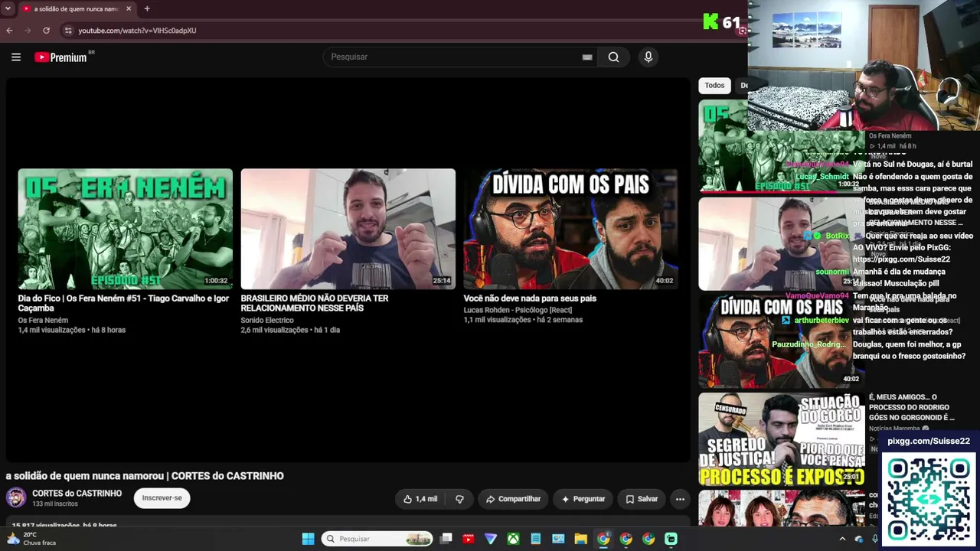980x551 pixels.
Task: View site information icon in address bar
Action: click(68, 31)
